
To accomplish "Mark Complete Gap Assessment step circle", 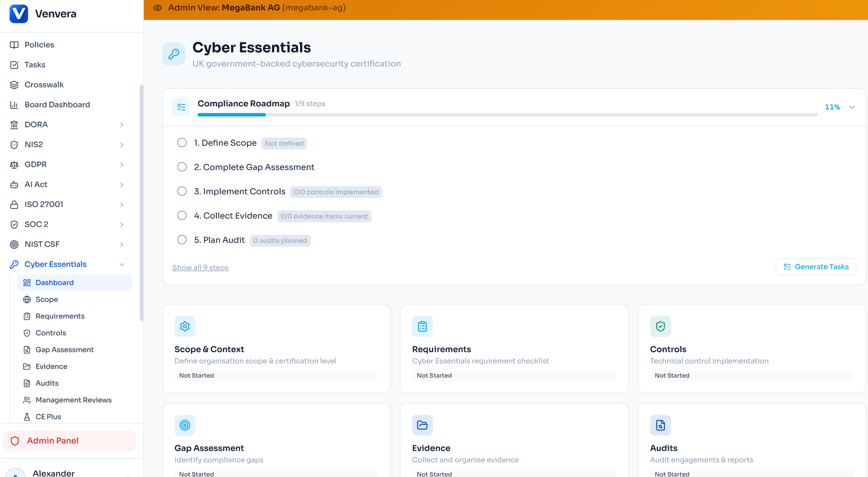I will 182,167.
